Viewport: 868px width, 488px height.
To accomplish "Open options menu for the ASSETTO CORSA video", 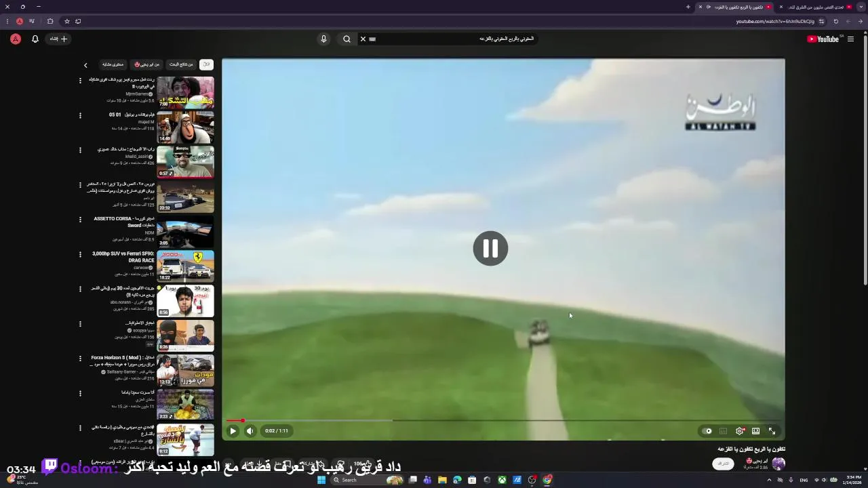I will click(80, 220).
